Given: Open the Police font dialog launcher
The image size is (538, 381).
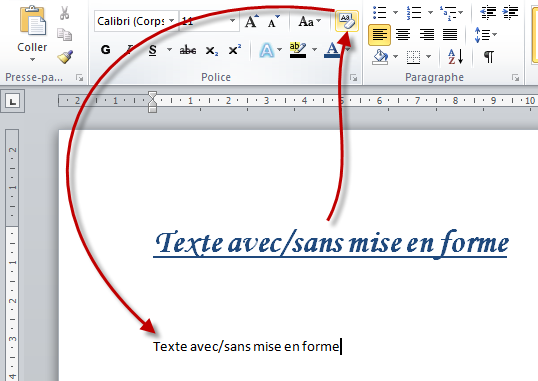Looking at the screenshot, I should point(353,78).
